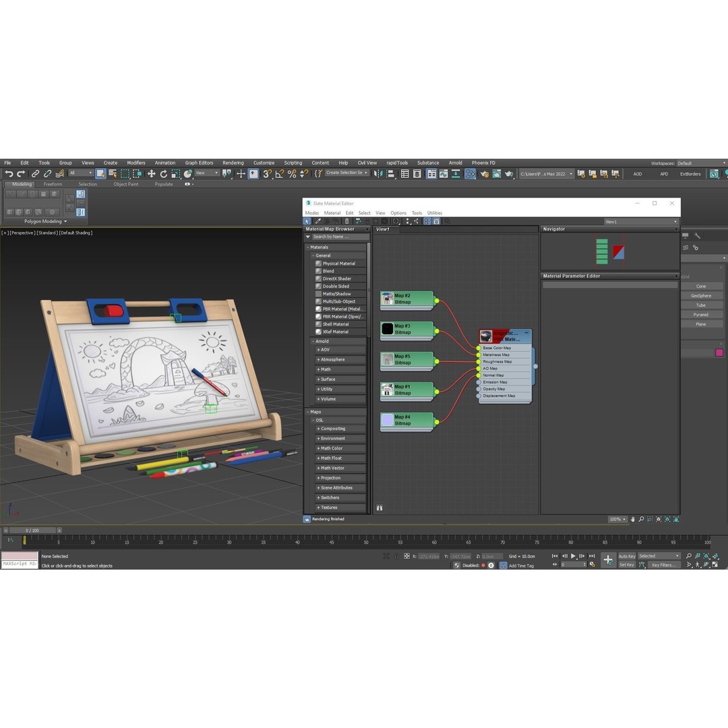Select the Pan hand tool in Slate editor
This screenshot has height=728, width=728.
coord(632,519)
